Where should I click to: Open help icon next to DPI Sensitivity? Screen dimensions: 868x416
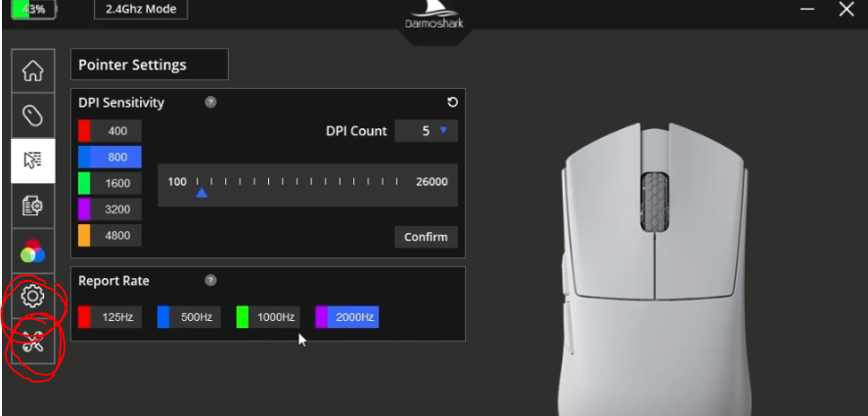pyautogui.click(x=210, y=103)
